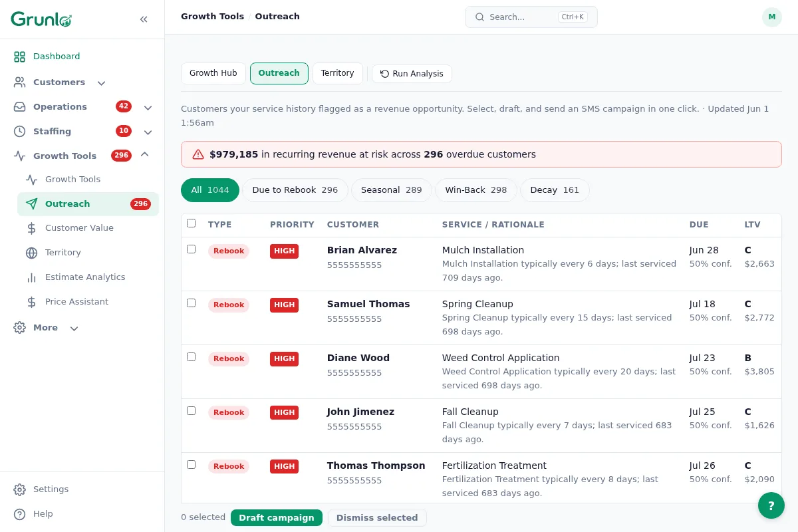Open the user avatar M
Image resolution: width=798 pixels, height=532 pixels.
[x=772, y=17]
